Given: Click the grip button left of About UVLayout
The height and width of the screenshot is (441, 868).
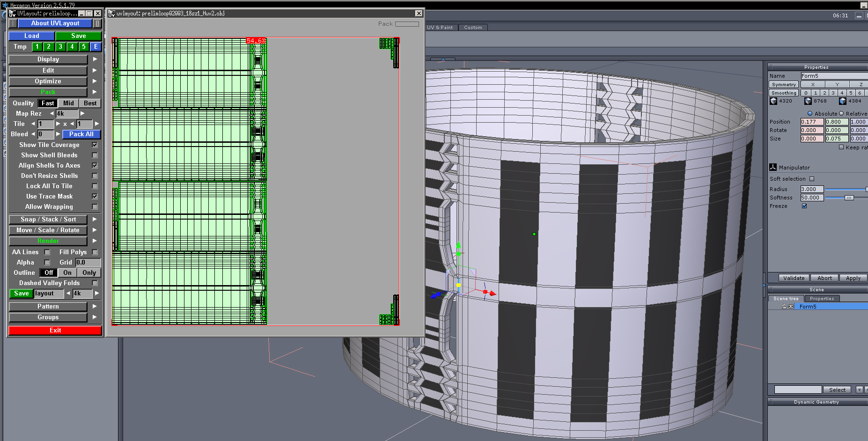Looking at the screenshot, I should [x=13, y=23].
